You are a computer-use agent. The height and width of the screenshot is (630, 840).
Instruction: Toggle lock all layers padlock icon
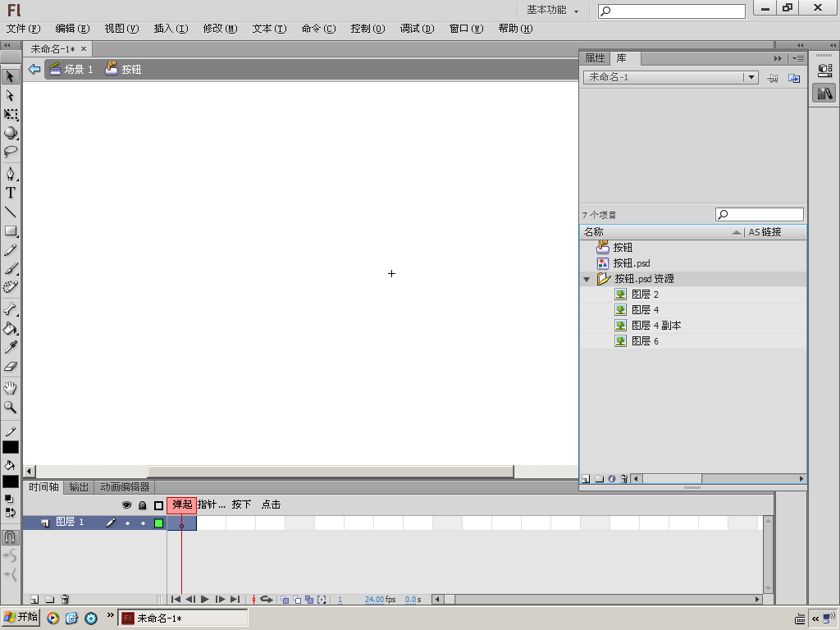tap(143, 505)
